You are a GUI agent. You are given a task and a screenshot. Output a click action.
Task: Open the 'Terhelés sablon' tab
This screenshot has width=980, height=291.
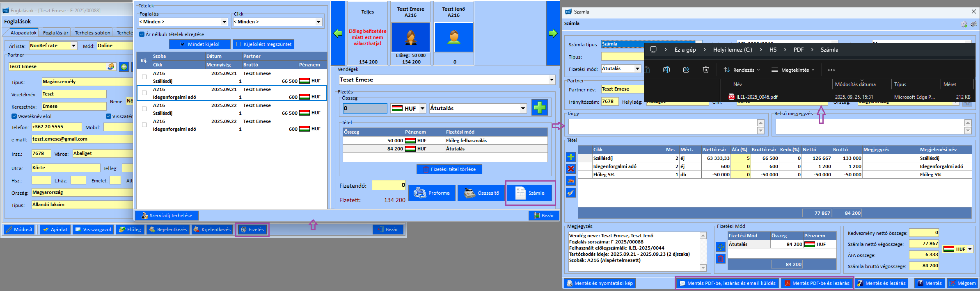[x=92, y=33]
